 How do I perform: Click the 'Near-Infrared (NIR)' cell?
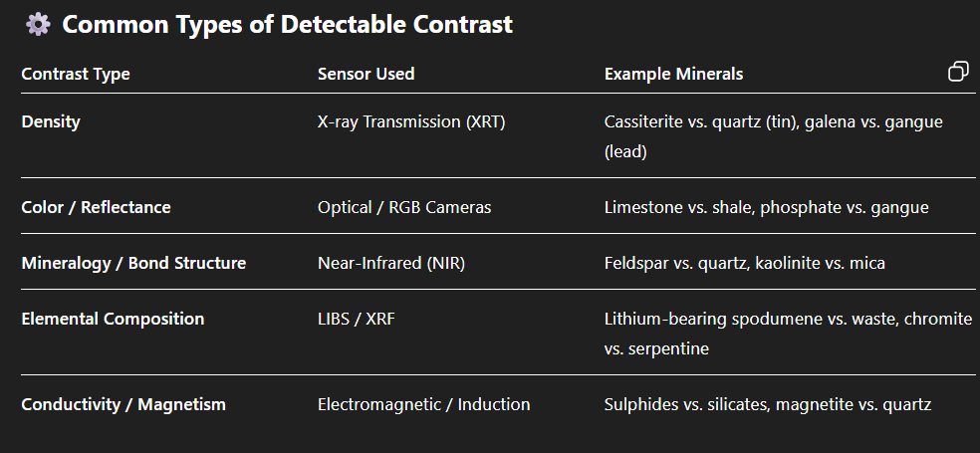391,263
